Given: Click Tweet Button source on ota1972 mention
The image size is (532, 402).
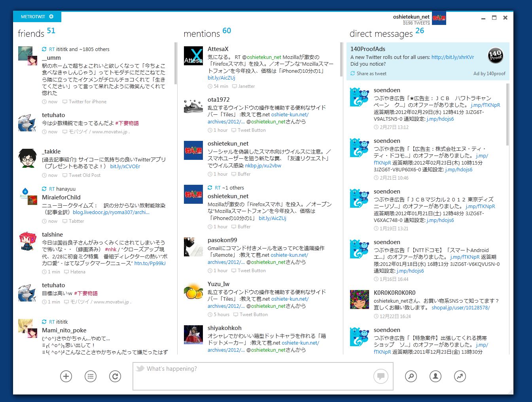Looking at the screenshot, I should (252, 130).
